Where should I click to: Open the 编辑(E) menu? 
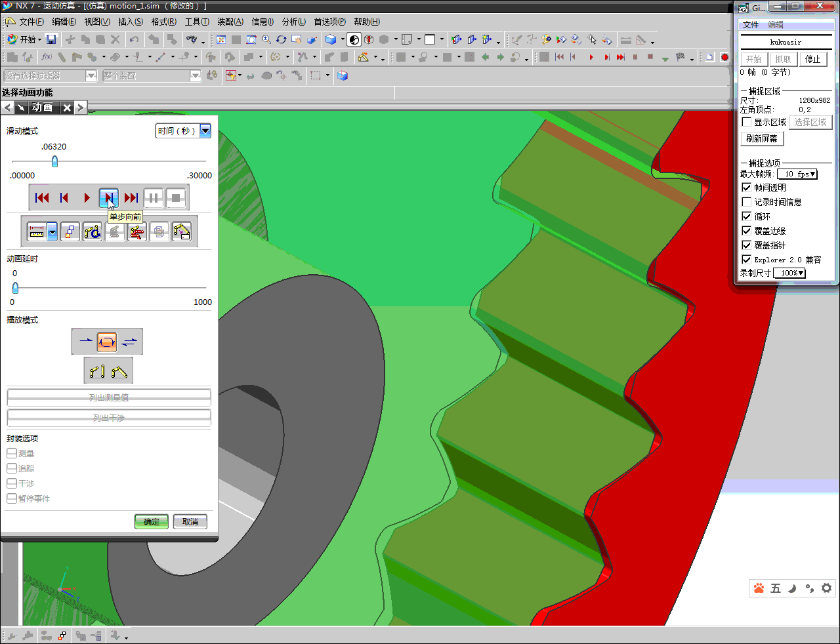point(64,22)
